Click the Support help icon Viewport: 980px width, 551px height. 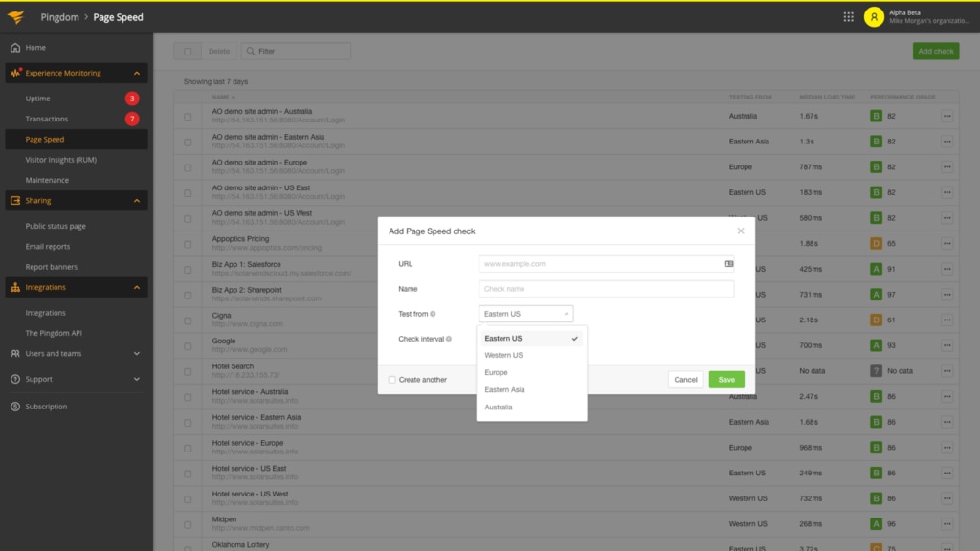(x=15, y=379)
